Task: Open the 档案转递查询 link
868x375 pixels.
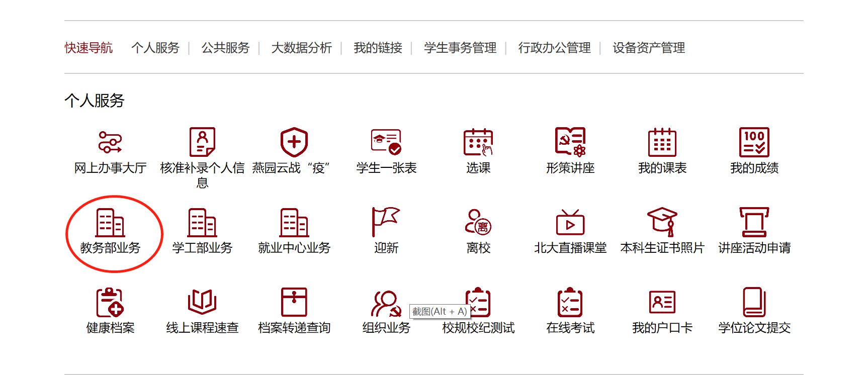Action: pos(294,328)
